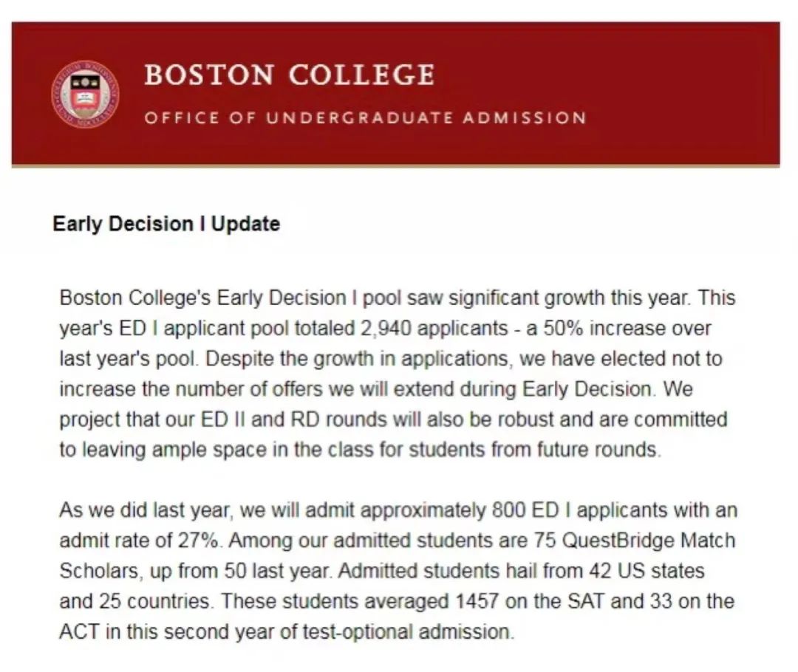The height and width of the screenshot is (672, 798).
Task: Click the Office of Undergraduate Admission subtitle
Action: pyautogui.click(x=365, y=118)
